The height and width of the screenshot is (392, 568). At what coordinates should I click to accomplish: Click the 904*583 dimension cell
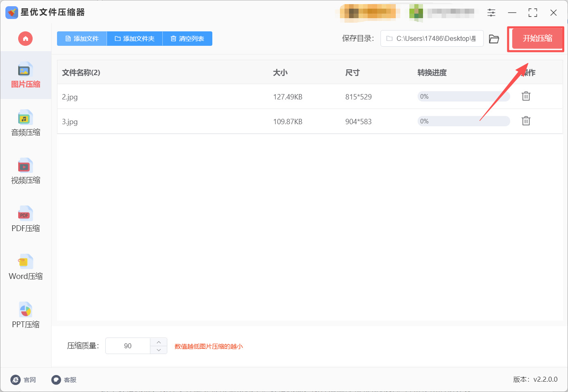[359, 122]
